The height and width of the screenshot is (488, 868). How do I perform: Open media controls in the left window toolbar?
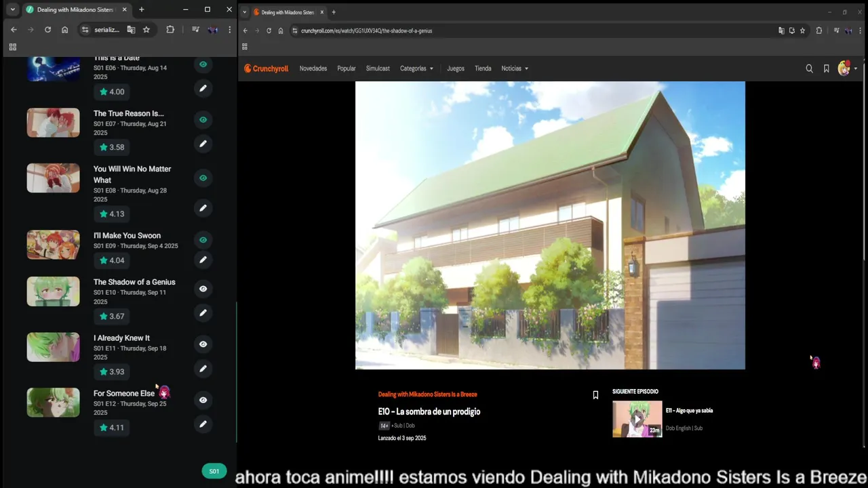click(x=195, y=30)
